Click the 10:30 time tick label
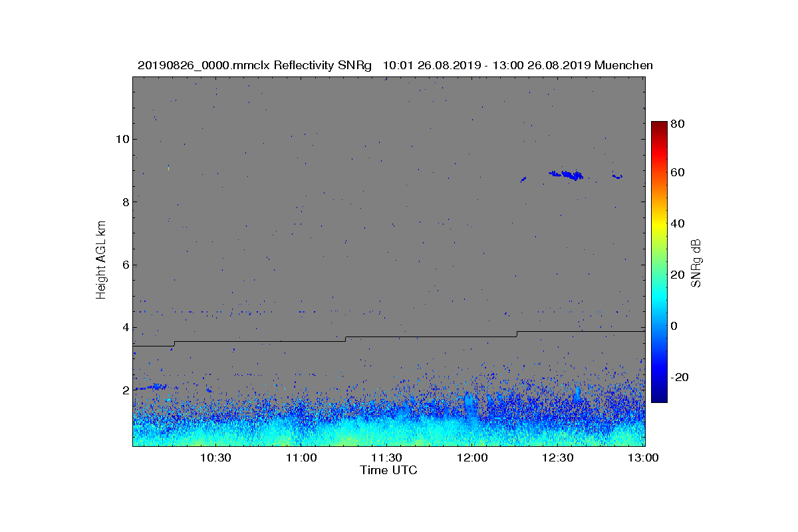Viewport: 798px width, 532px height. click(x=215, y=458)
